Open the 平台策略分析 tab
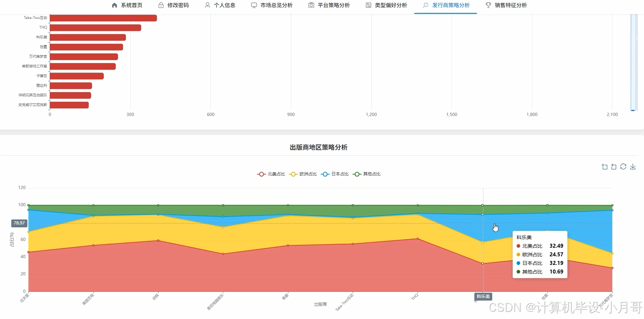This screenshot has width=644, height=319. tap(329, 5)
